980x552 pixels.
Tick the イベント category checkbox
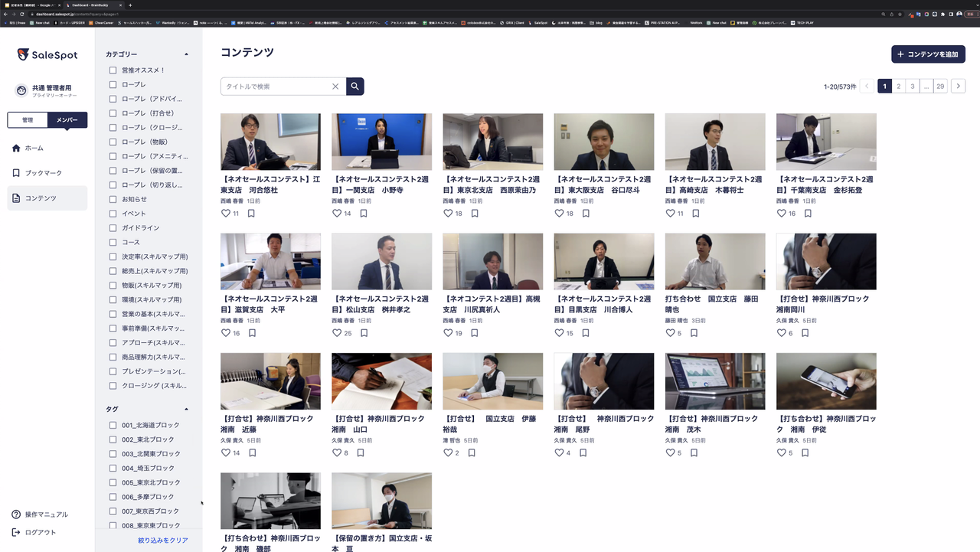(113, 214)
